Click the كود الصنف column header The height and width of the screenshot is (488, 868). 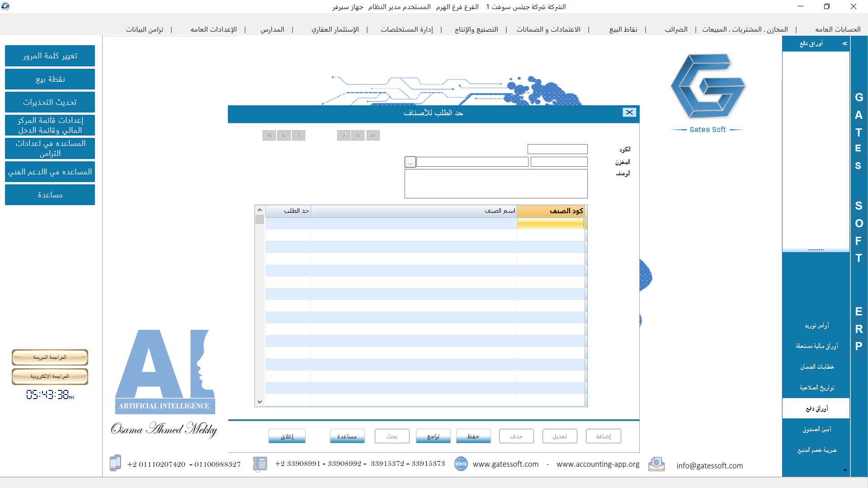tap(551, 211)
